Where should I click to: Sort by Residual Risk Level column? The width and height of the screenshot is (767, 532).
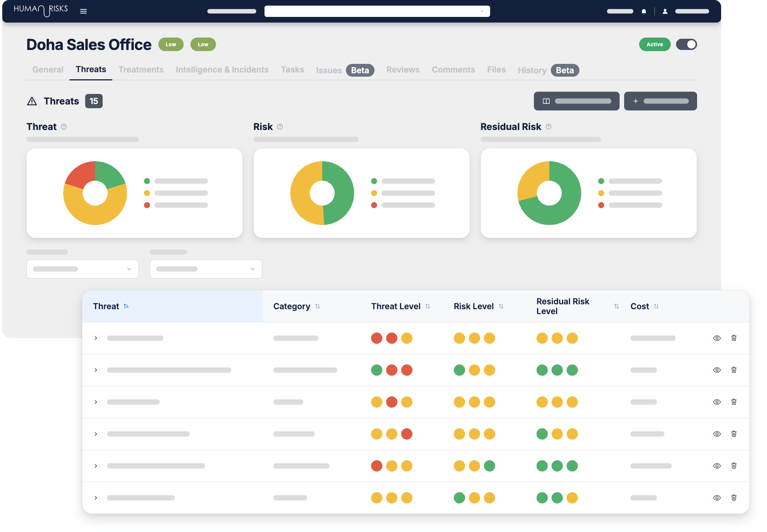coord(616,306)
